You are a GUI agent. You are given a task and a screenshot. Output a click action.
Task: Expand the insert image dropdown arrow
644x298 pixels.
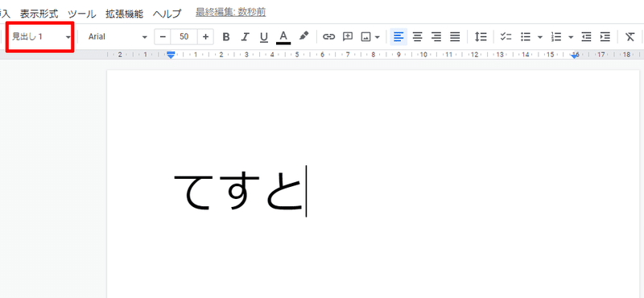(x=378, y=37)
